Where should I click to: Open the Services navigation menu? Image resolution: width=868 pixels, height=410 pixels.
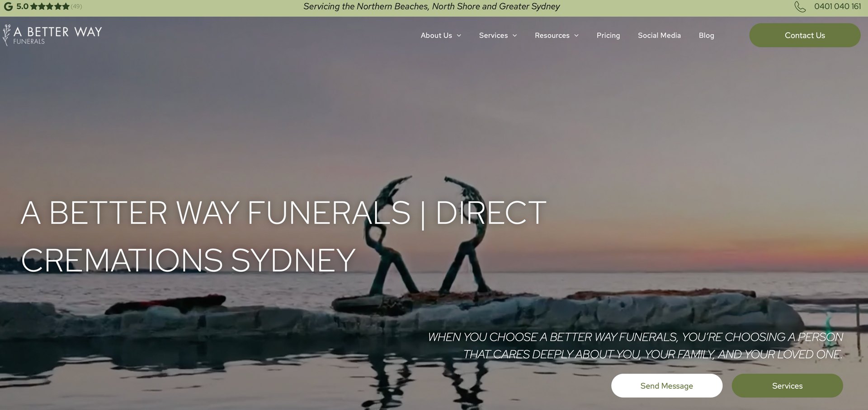pyautogui.click(x=493, y=35)
